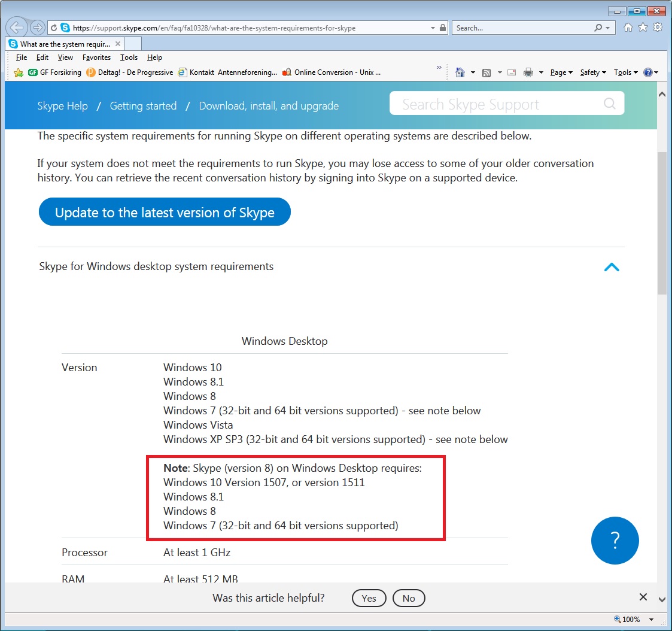672x631 pixels.
Task: Open browser settings gear icon
Action: pos(658,28)
